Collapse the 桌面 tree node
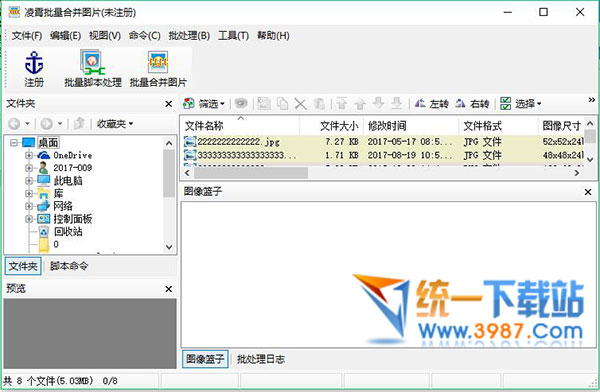The image size is (600, 392). point(14,142)
